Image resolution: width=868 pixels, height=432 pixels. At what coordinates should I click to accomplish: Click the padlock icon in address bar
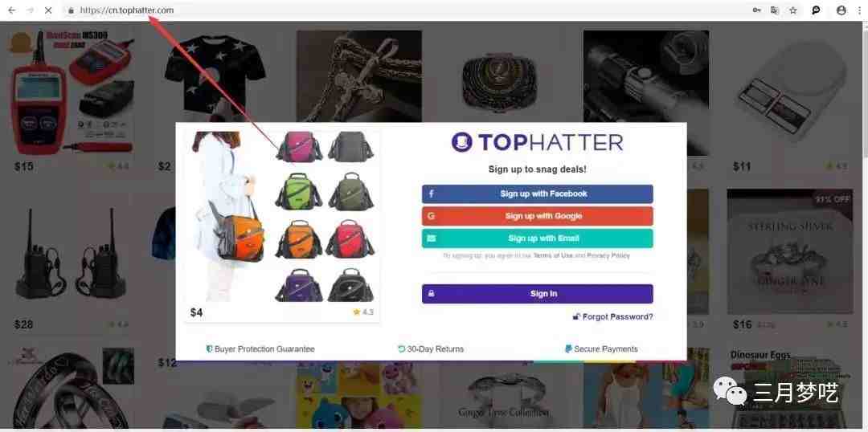(x=71, y=10)
